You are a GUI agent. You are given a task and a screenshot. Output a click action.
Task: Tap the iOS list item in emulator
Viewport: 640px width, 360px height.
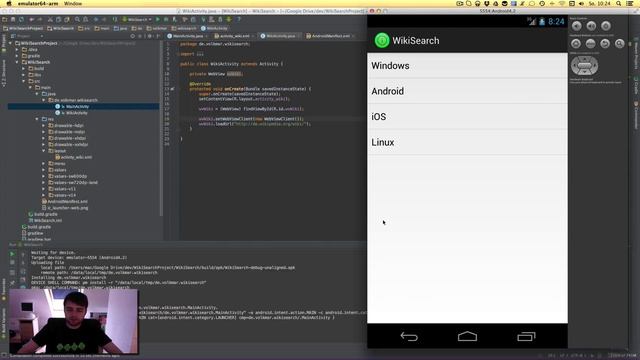(467, 117)
